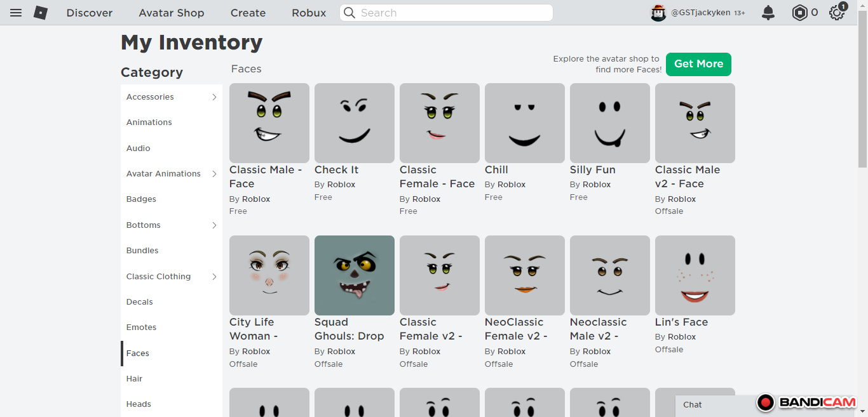The height and width of the screenshot is (417, 868).
Task: Go to the Discover page
Action: coord(90,13)
